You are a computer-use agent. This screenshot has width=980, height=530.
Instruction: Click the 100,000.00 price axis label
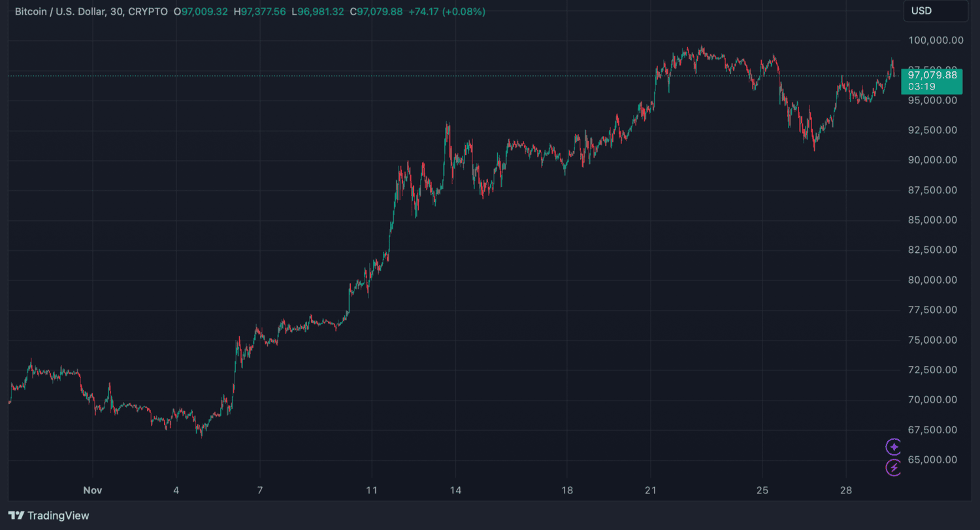click(x=936, y=41)
